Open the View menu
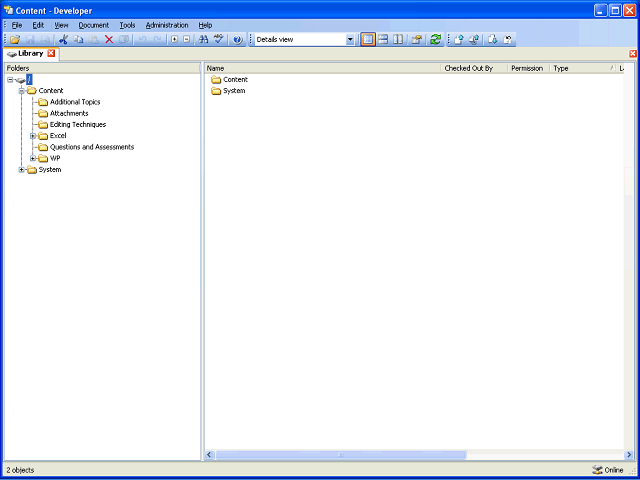The image size is (640, 480). click(61, 25)
